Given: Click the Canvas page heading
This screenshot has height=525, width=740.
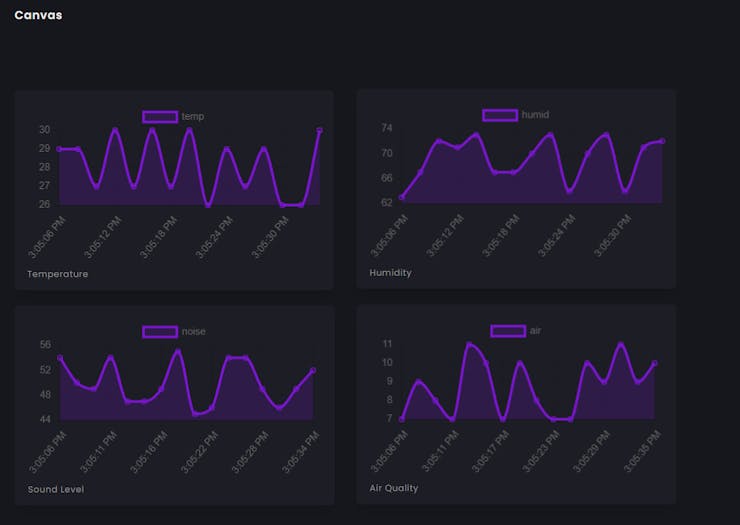Looking at the screenshot, I should point(38,15).
